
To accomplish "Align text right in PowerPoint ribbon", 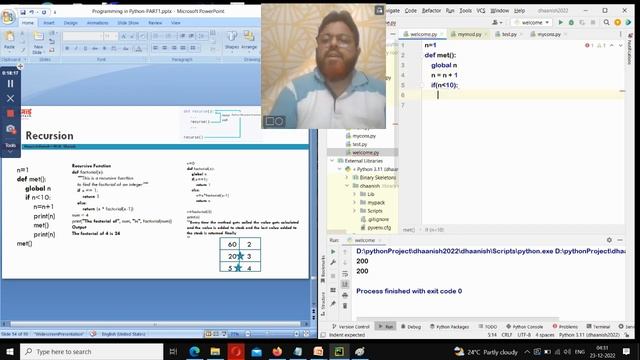I will (174, 48).
